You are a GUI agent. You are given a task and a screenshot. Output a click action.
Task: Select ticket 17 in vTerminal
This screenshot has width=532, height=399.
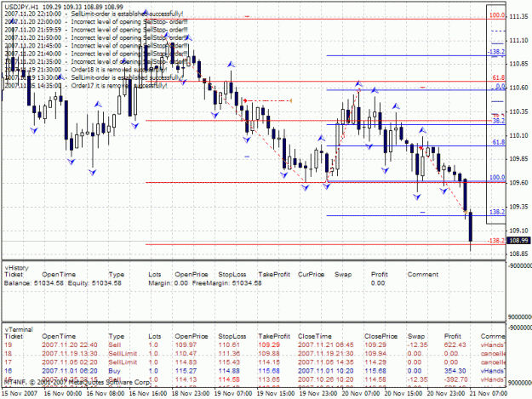[x=9, y=362]
